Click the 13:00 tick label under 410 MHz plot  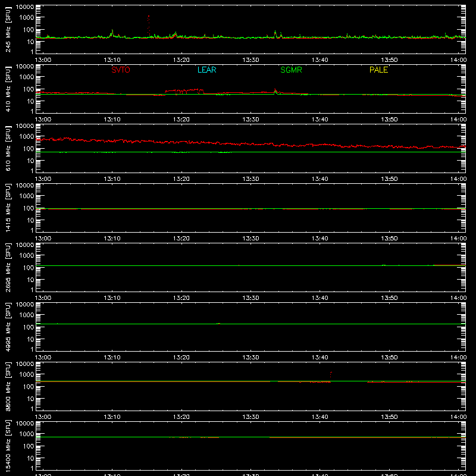(43, 120)
